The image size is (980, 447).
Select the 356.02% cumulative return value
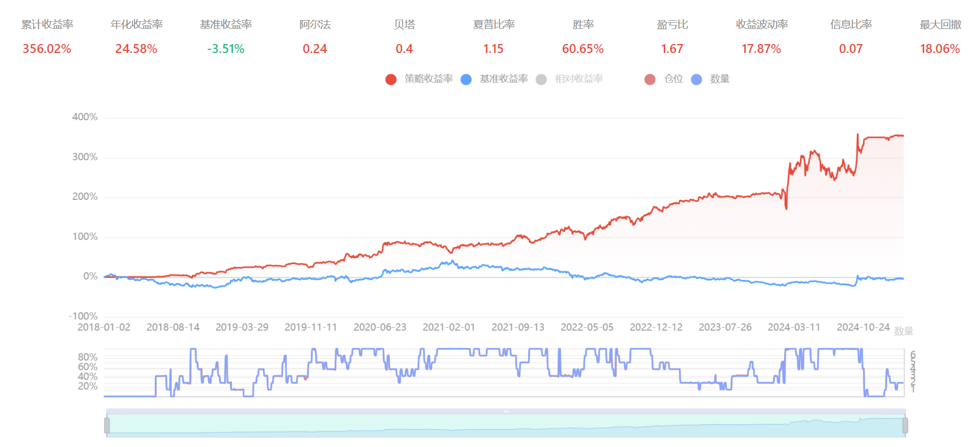coord(47,49)
